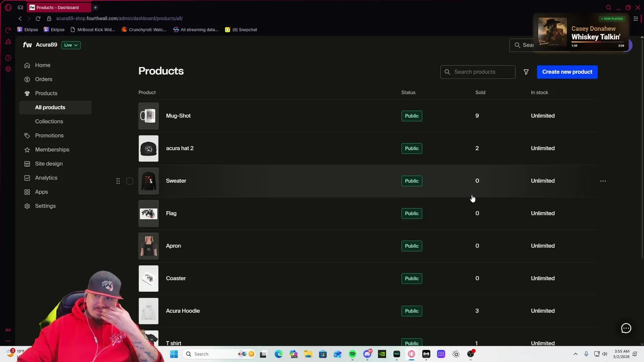Screen dimensions: 644x362
Task: Reload the browser page
Action: click(38, 19)
